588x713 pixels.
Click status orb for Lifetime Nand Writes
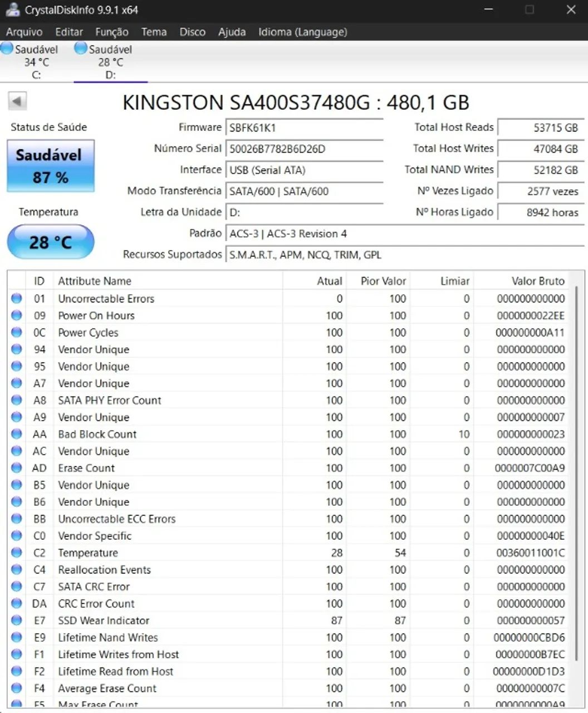pyautogui.click(x=17, y=637)
